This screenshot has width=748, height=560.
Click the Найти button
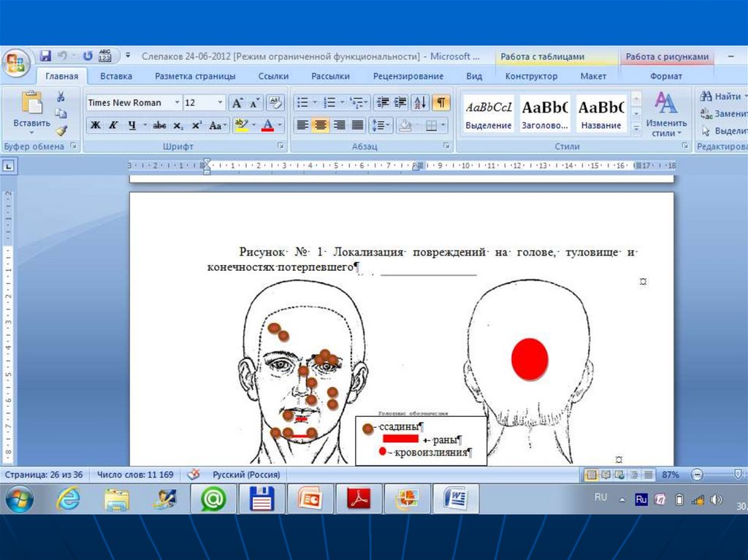720,96
